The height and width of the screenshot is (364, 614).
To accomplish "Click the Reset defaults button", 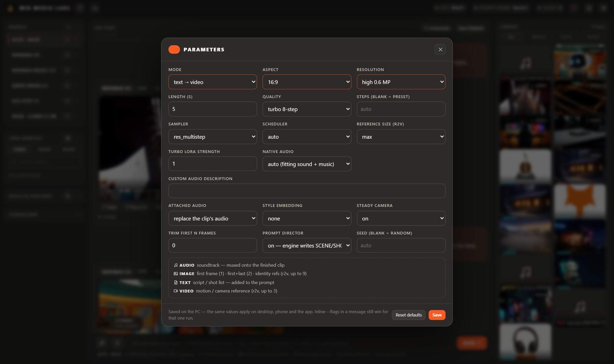I will click(409, 315).
